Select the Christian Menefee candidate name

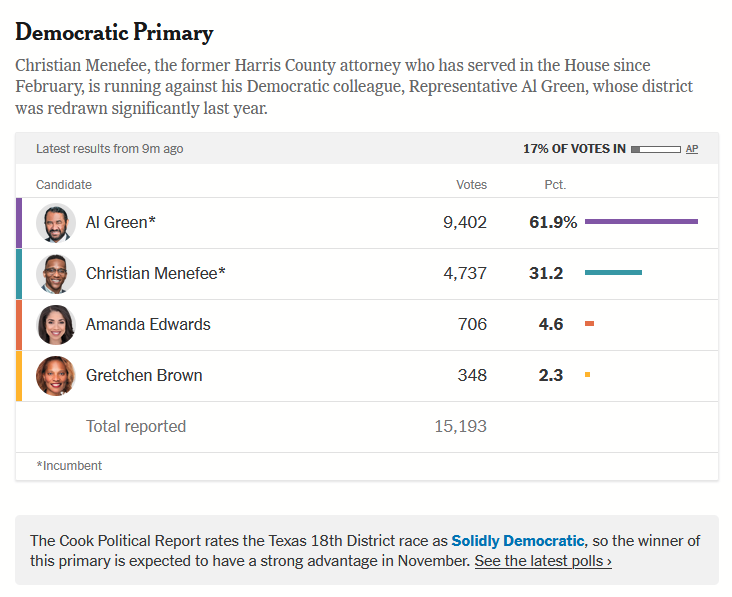[x=156, y=274]
